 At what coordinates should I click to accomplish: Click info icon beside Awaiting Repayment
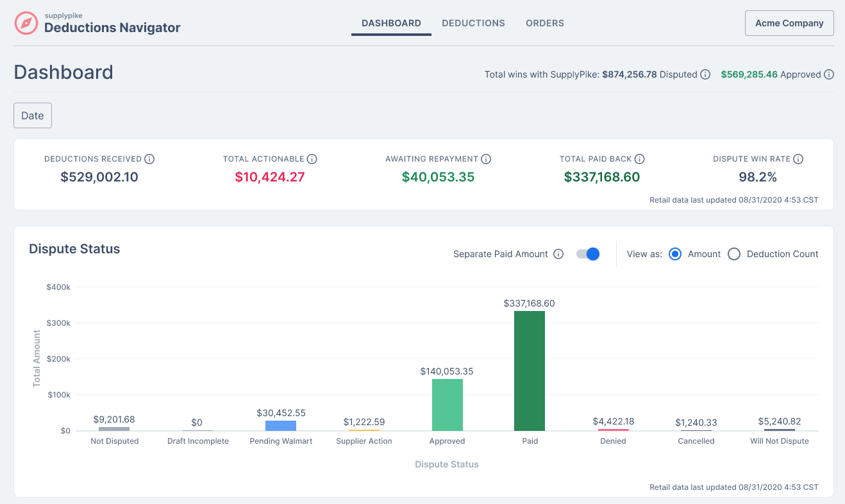486,159
